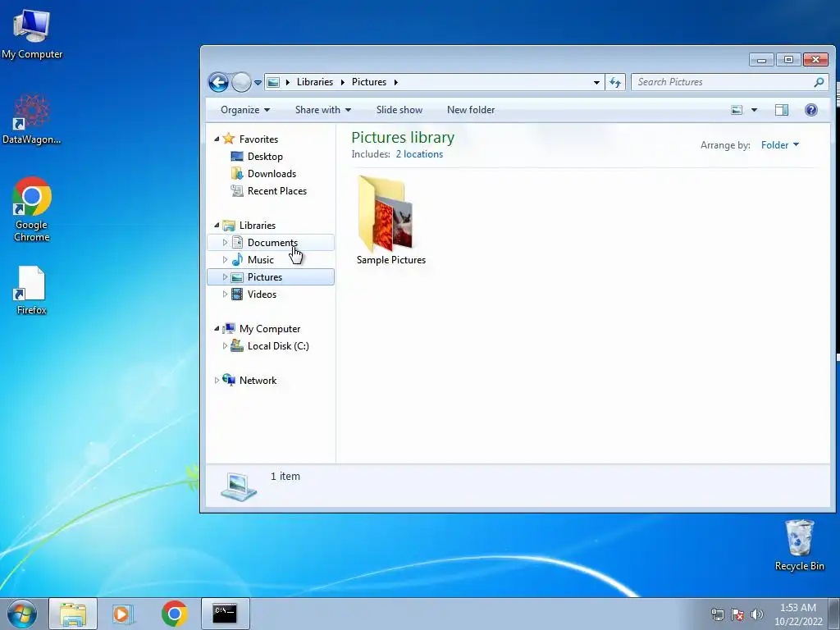Open the Help question mark icon
Viewport: 840px width, 630px height.
(x=811, y=110)
